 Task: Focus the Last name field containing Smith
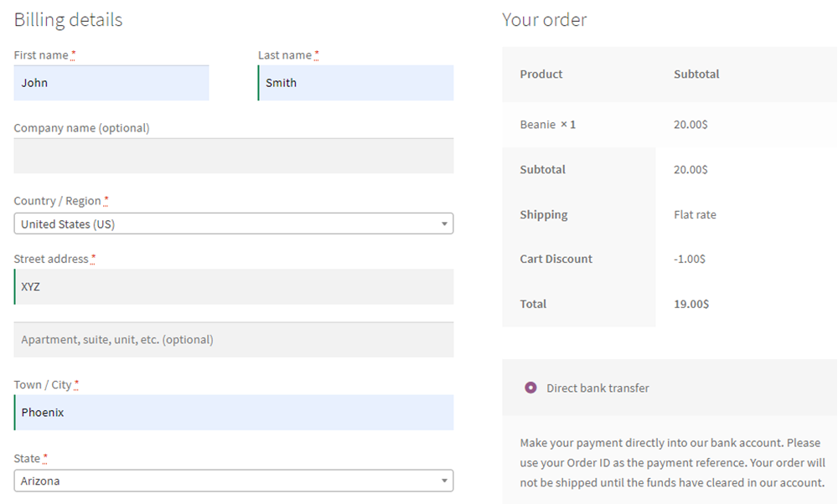click(356, 83)
